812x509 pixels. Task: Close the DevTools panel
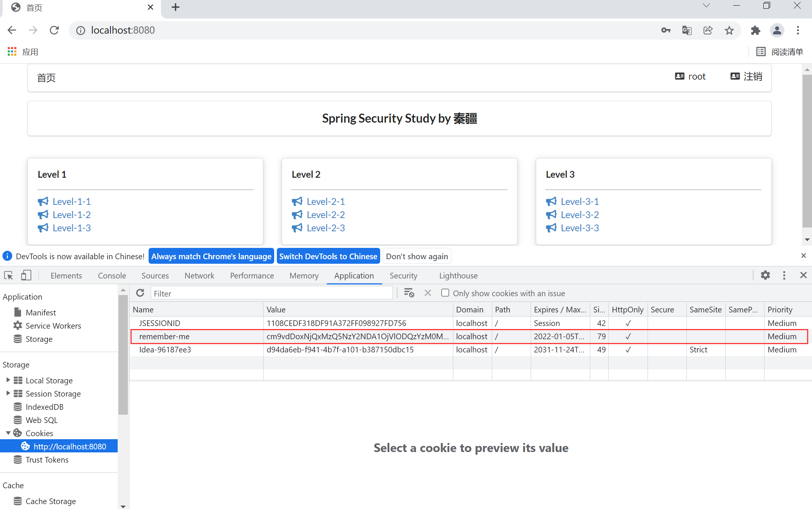tap(803, 275)
